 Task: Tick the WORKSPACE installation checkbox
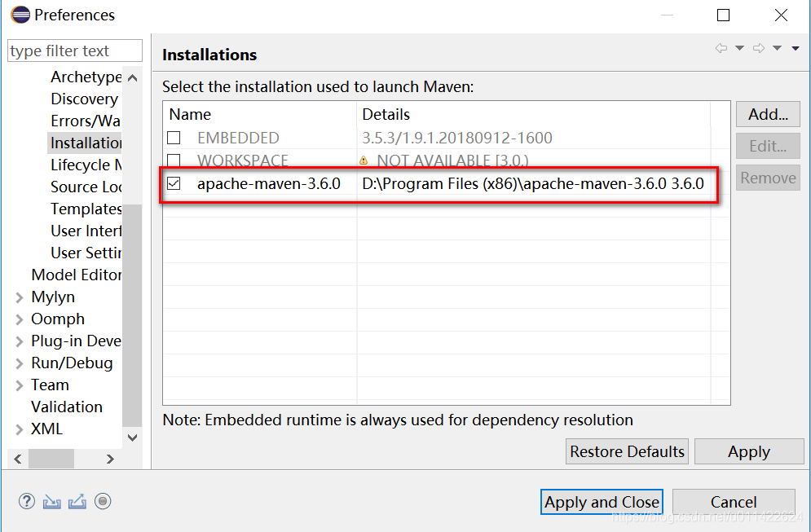pos(174,160)
